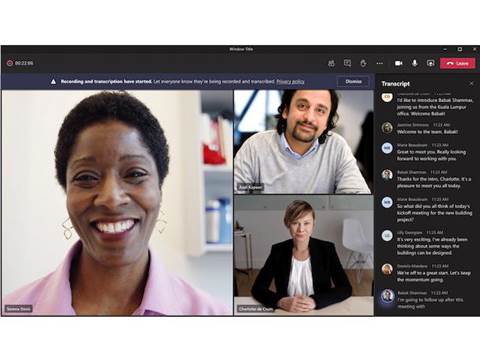Leave the meeting with the red button

click(457, 63)
